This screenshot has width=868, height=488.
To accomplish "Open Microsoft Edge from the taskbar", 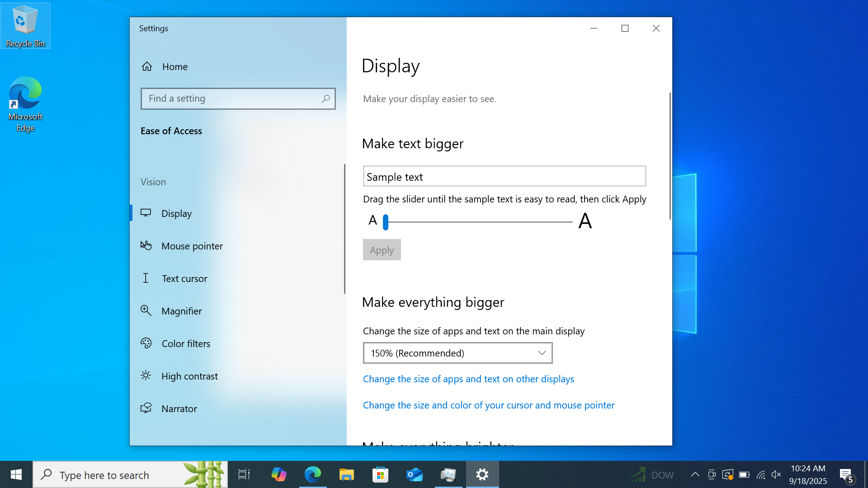I will [x=312, y=474].
